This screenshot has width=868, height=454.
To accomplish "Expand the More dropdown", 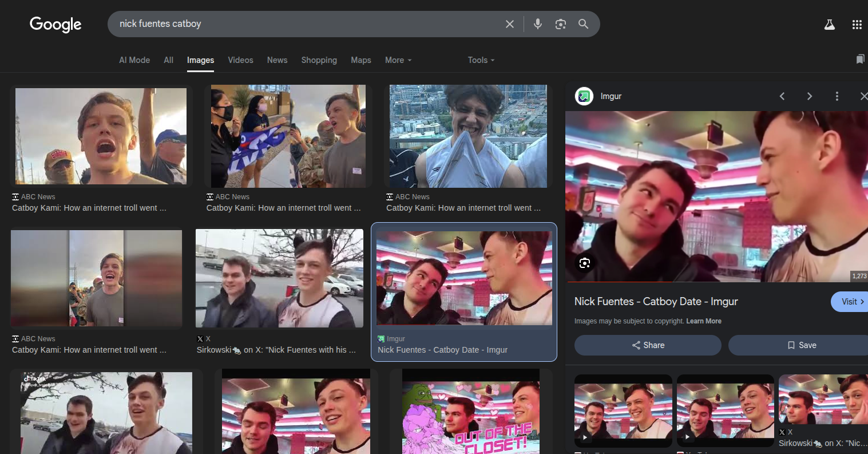I will pos(398,60).
